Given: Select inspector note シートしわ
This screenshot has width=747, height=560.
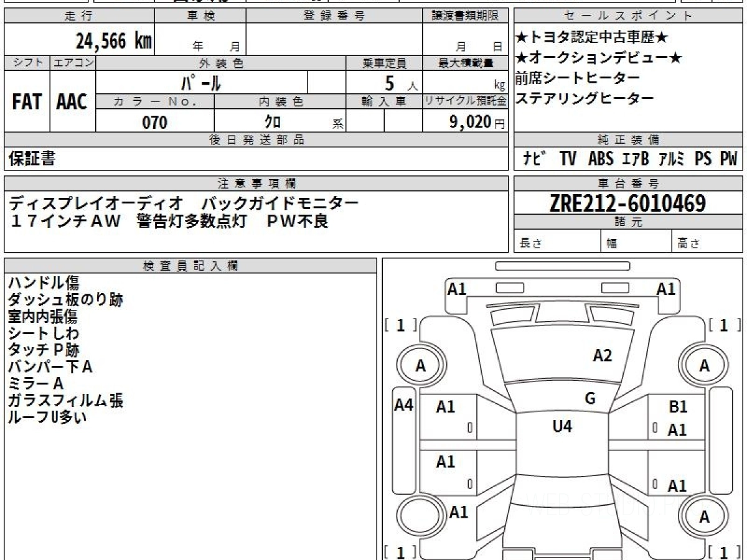Looking at the screenshot, I should coord(44,334).
